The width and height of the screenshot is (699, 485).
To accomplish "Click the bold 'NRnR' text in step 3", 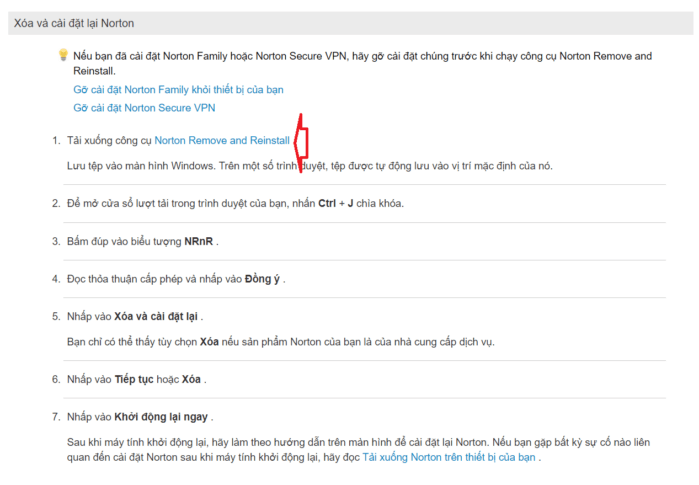I will pyautogui.click(x=199, y=241).
